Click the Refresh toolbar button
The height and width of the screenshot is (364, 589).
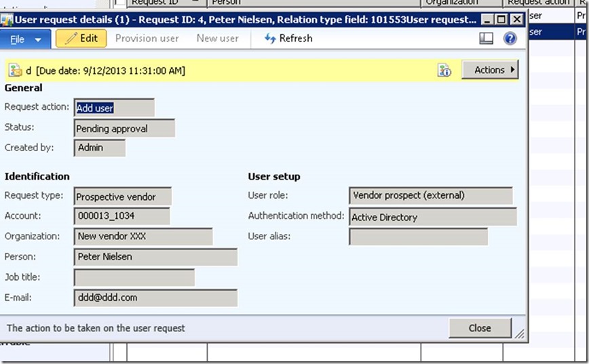tap(288, 39)
